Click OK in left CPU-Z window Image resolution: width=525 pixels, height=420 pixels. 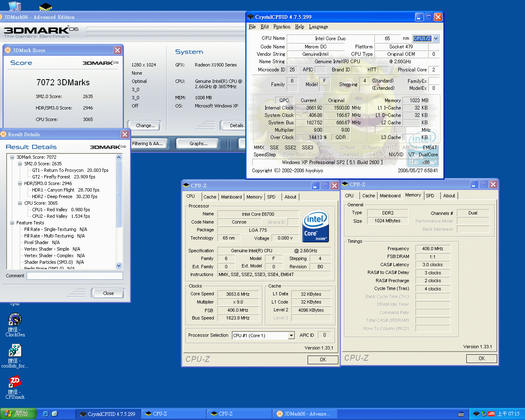click(323, 360)
